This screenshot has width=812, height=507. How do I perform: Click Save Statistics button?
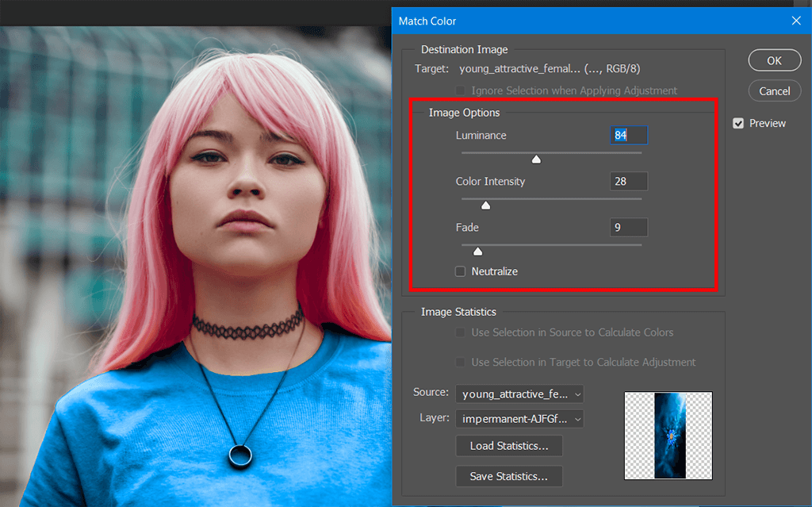click(509, 476)
